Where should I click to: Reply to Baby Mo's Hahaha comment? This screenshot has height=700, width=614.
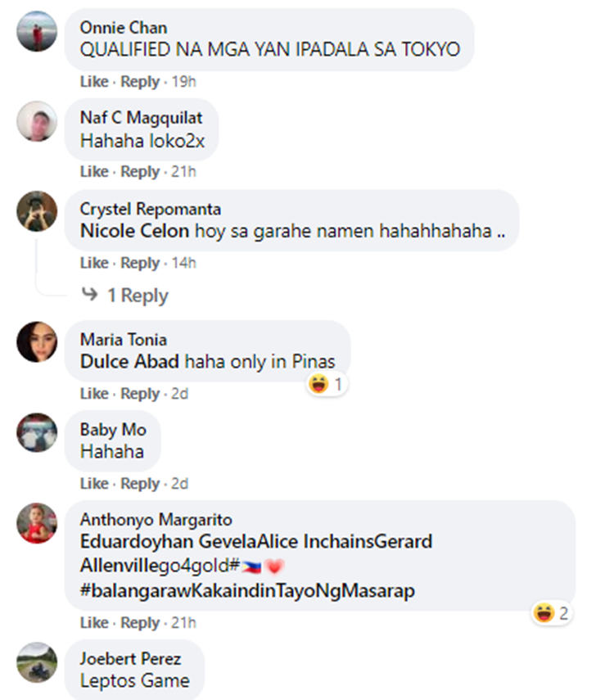pos(140,484)
